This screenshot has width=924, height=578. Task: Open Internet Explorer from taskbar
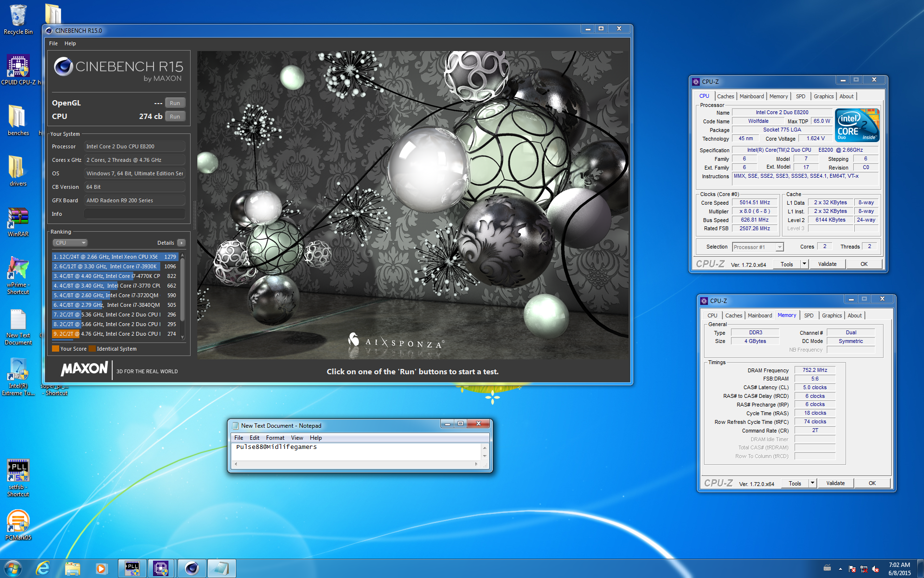pyautogui.click(x=43, y=568)
